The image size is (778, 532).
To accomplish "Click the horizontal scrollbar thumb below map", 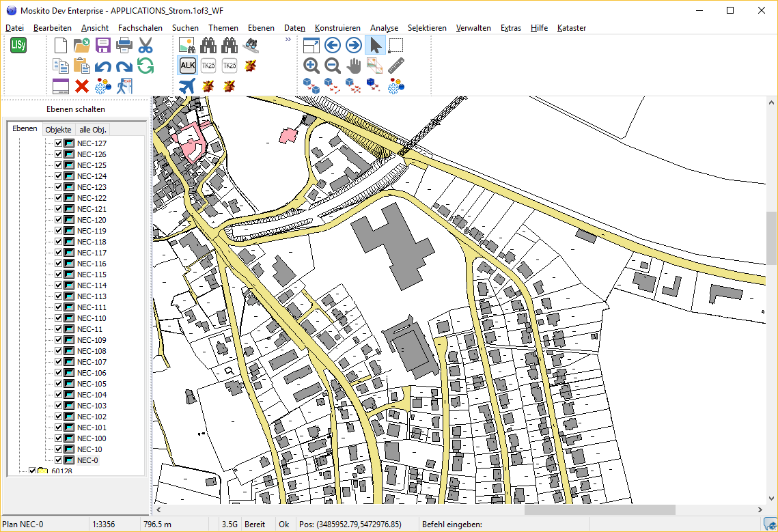I will point(599,509).
